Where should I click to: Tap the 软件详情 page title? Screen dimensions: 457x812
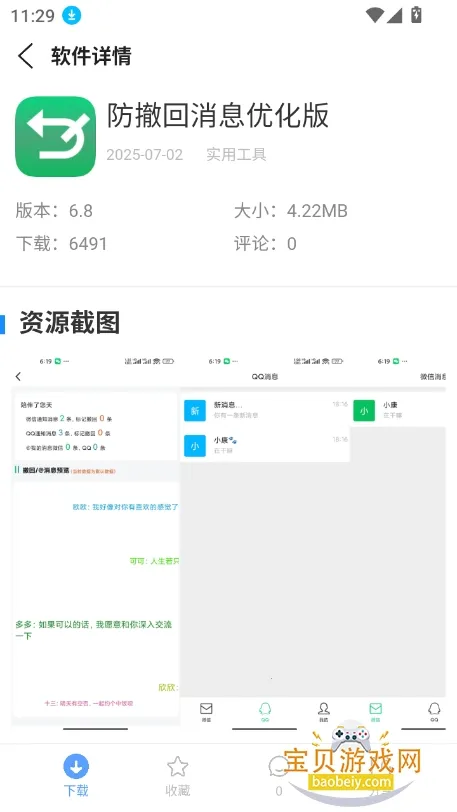(91, 56)
